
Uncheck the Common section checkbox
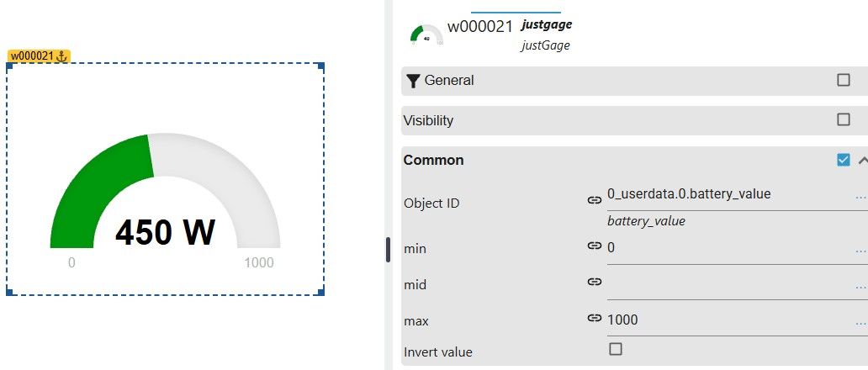[843, 161]
